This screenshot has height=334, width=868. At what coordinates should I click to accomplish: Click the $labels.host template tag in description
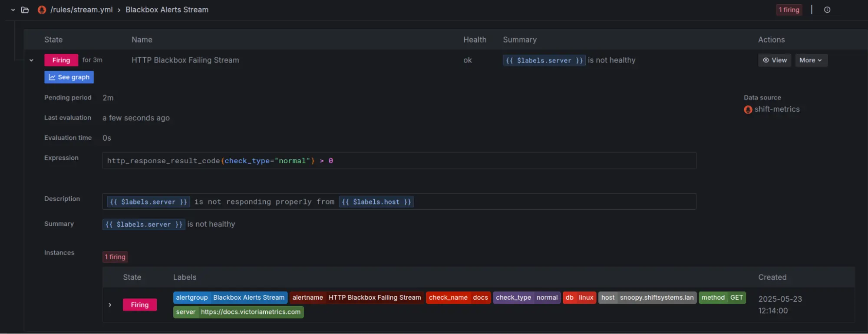point(376,202)
